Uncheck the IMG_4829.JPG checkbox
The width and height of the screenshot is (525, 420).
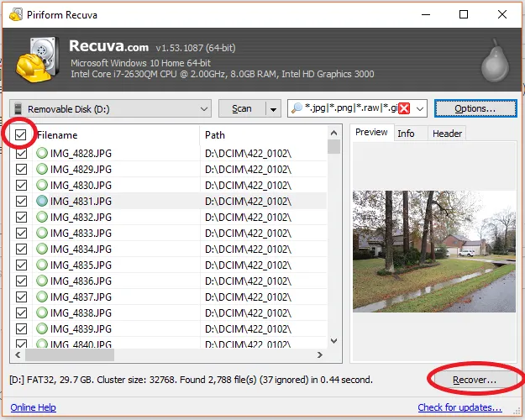pos(22,169)
